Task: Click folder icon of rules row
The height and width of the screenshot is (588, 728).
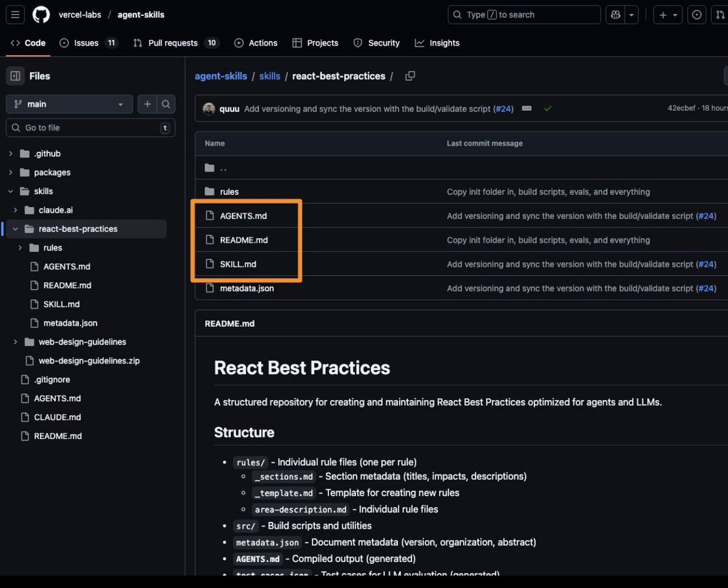Action: [209, 192]
